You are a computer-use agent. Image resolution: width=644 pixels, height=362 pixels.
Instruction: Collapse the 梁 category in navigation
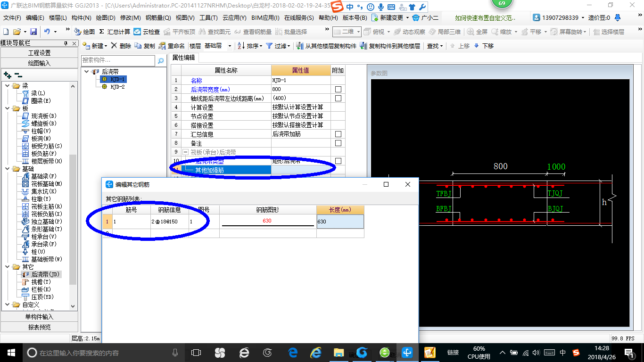7,86
